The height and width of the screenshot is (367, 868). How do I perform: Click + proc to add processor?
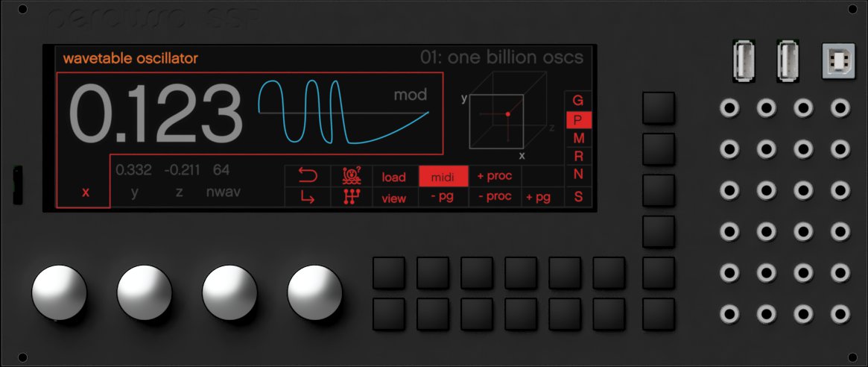tap(494, 176)
